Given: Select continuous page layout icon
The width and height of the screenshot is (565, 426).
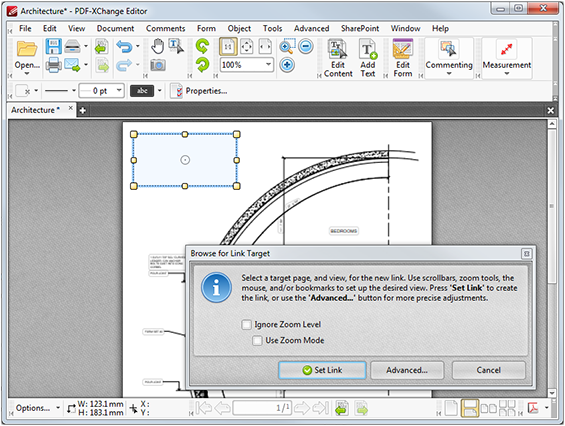Looking at the screenshot, I should 470,408.
